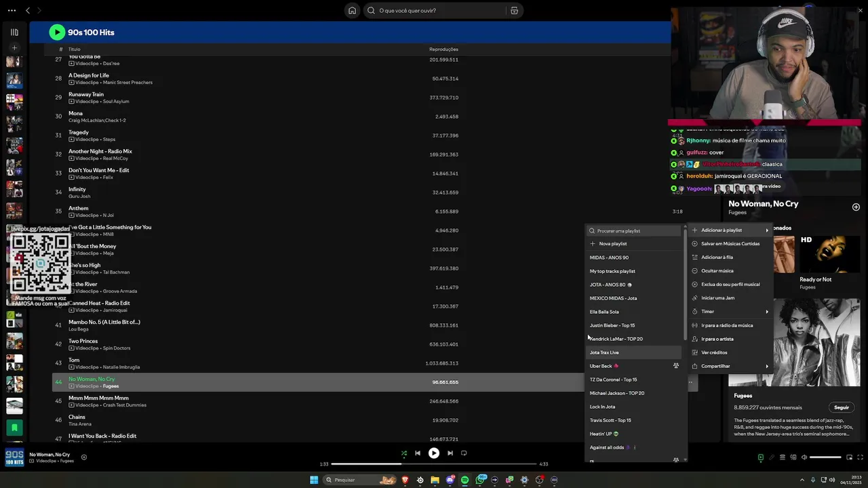Open 90s 100 Hits cover in player bar

tap(14, 457)
